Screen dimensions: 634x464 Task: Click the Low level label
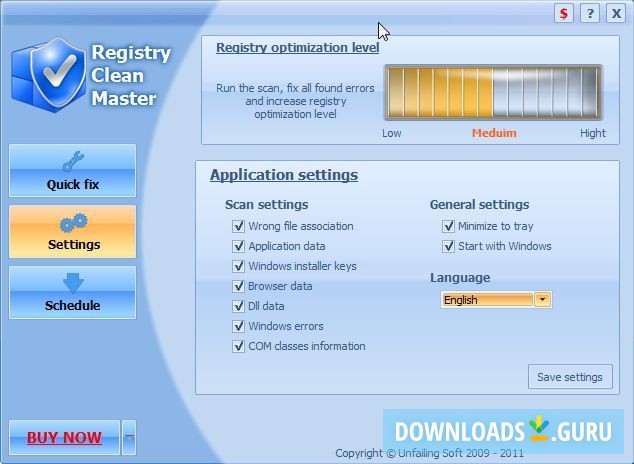click(x=391, y=133)
